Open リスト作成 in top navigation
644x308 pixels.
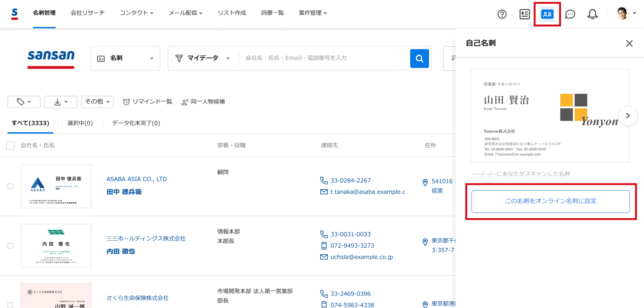pos(232,13)
